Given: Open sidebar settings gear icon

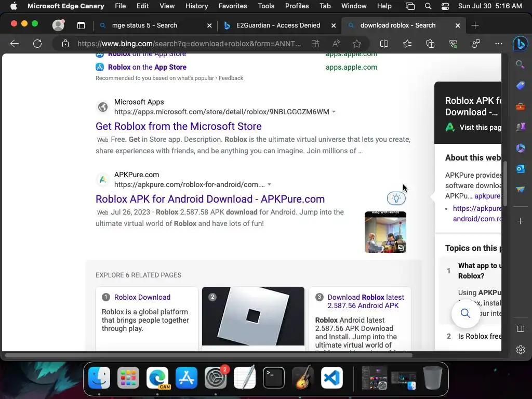Looking at the screenshot, I should point(521,350).
